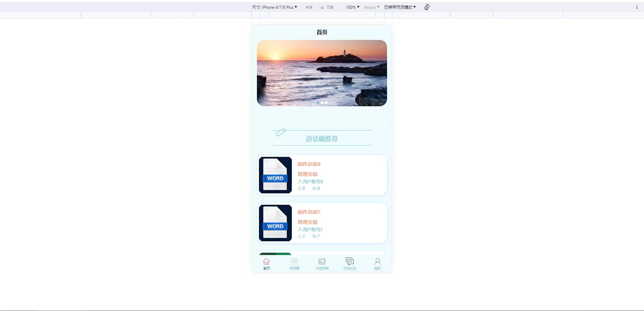Switch to the 讲话稿 tab
Image resolution: width=644 pixels, height=311 pixels.
[294, 264]
